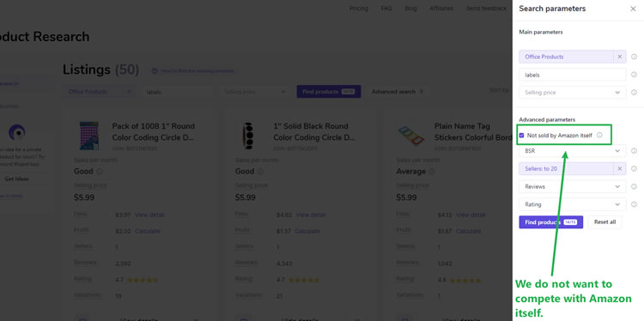Open Plain Name Tag Stickers product thumbnail

(410, 135)
